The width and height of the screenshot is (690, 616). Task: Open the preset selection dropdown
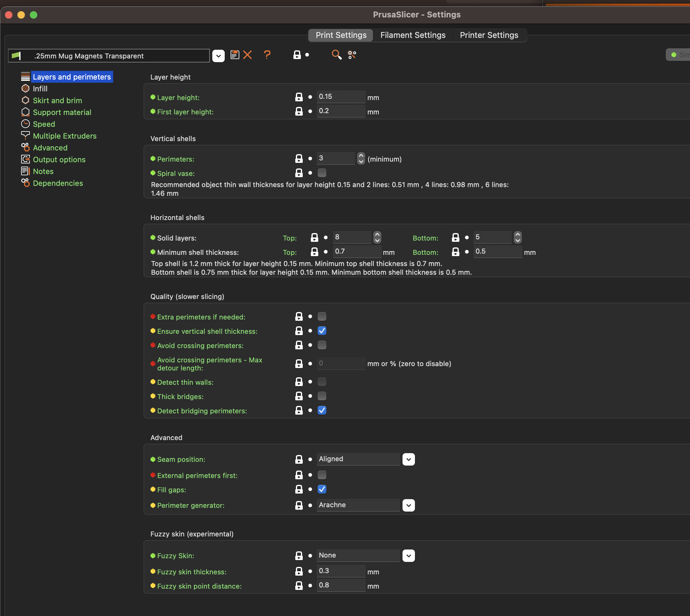point(218,56)
